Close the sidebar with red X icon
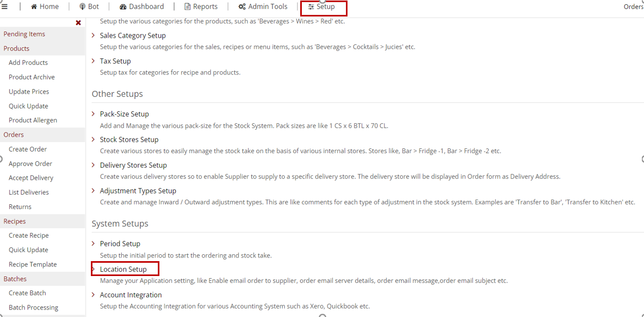 (x=78, y=23)
